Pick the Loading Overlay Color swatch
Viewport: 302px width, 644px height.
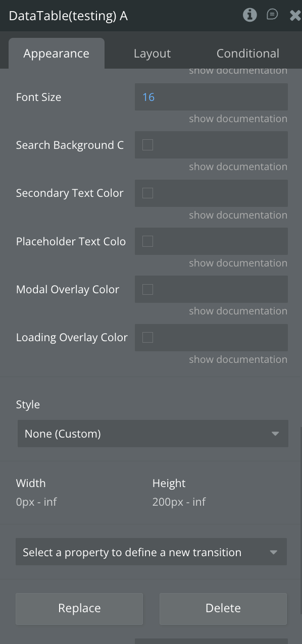[147, 337]
